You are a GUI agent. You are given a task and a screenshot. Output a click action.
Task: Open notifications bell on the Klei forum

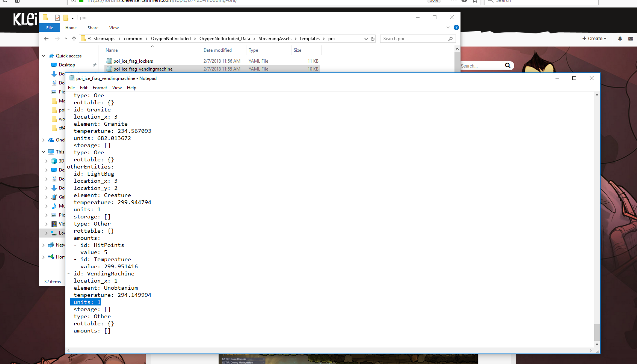[x=620, y=39]
